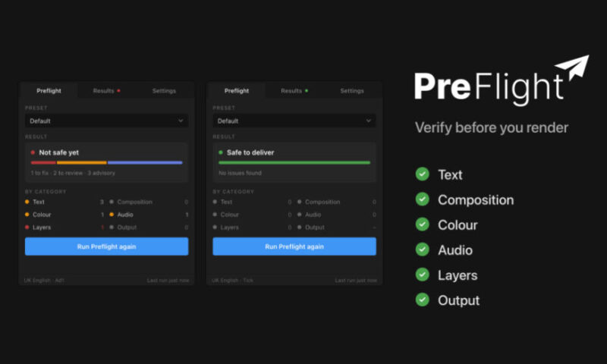Select Layers category in Safe to deliver panel
The width and height of the screenshot is (607, 364).
(252, 227)
